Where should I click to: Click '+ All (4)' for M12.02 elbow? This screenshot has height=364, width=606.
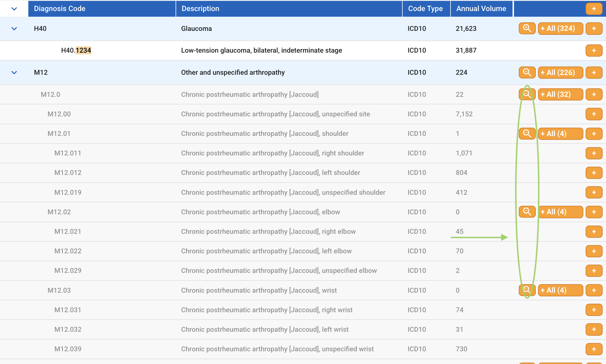(x=560, y=212)
